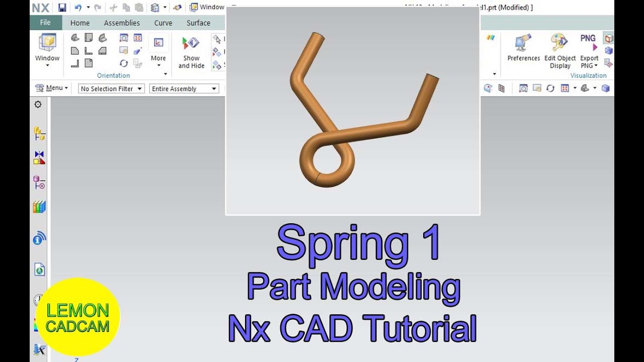
Task: Open HD3D Tools info icon
Action: pos(39,238)
